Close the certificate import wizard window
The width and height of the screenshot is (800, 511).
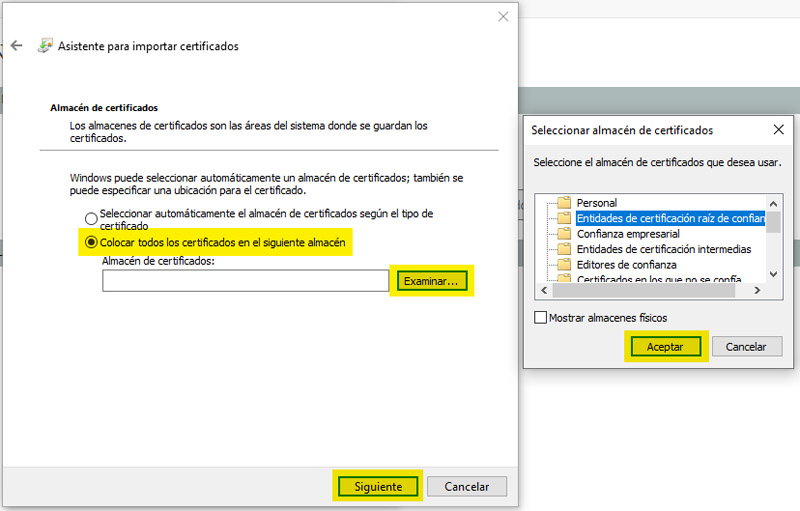(500, 17)
